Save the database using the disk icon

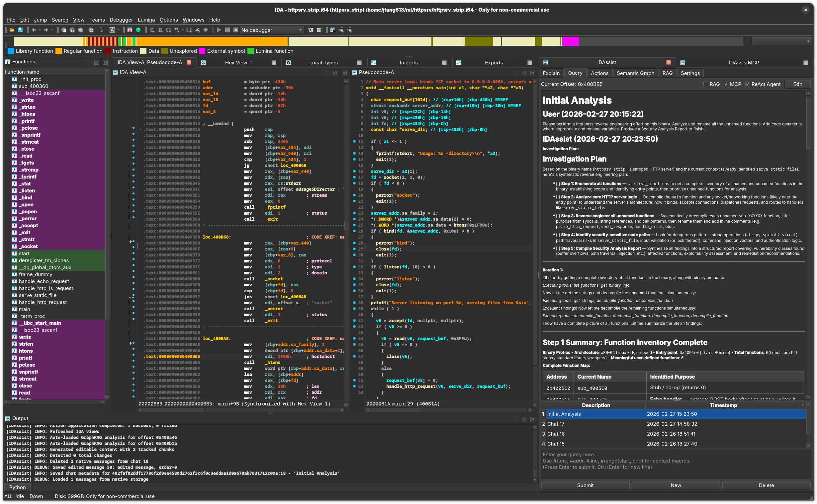tap(20, 30)
